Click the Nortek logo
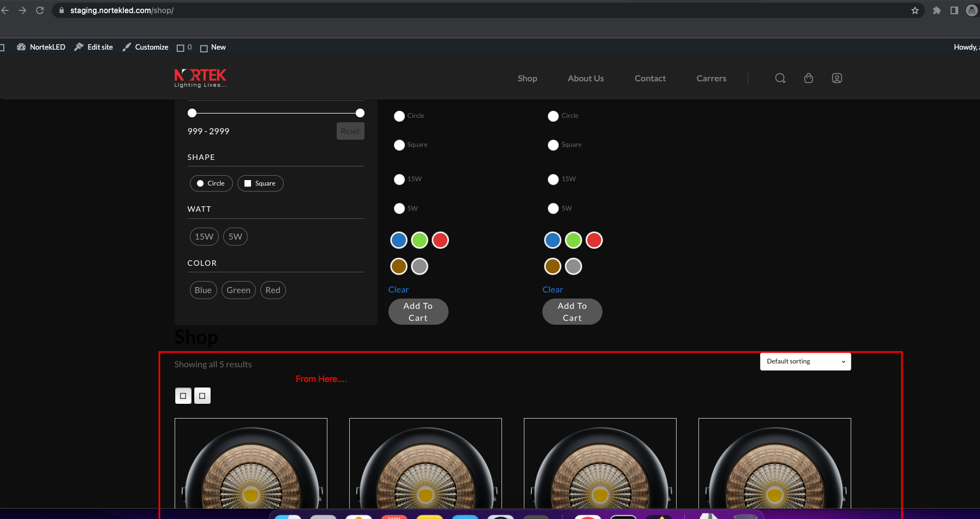 [200, 78]
